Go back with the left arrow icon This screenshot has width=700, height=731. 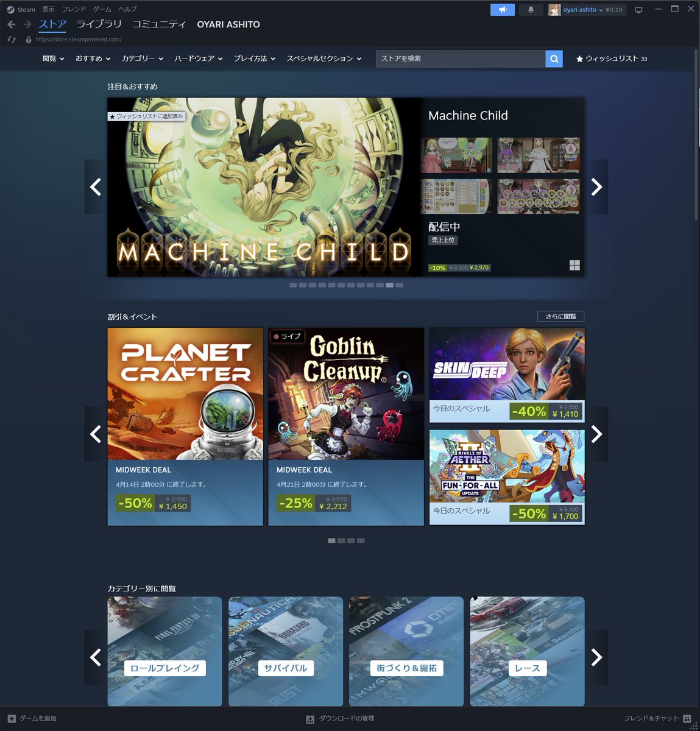12,24
